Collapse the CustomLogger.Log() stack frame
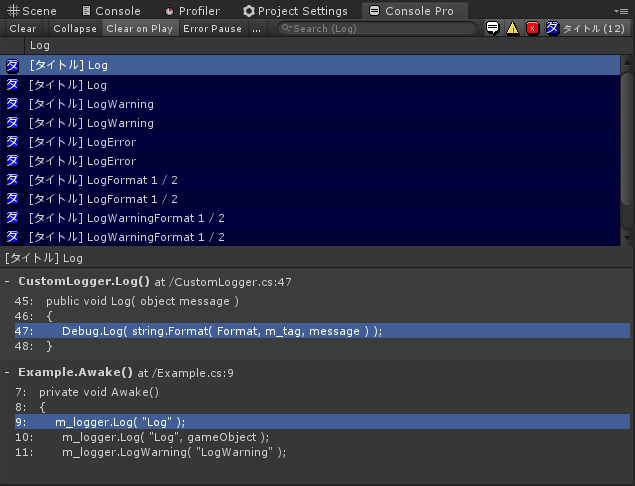The image size is (635, 486). (x=7, y=281)
